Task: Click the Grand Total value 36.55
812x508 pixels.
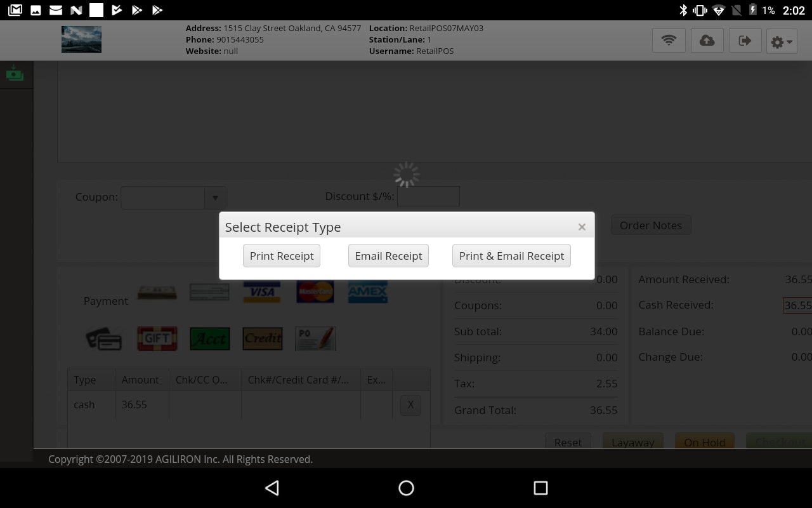Action: pos(603,410)
